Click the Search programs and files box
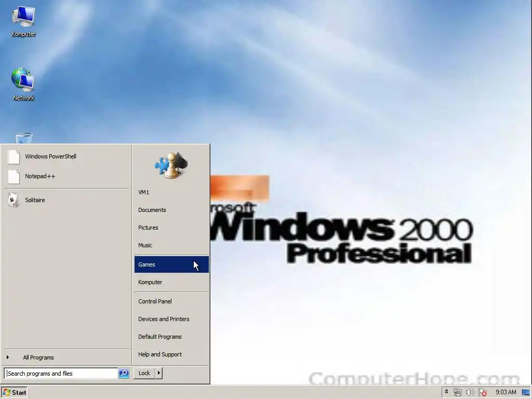This screenshot has height=399, width=532. (x=61, y=373)
